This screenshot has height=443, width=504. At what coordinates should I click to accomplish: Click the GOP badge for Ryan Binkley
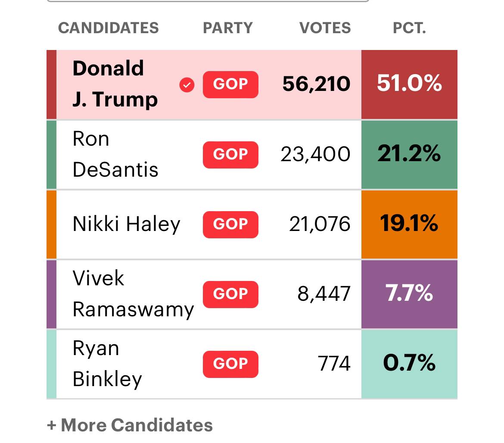point(230,364)
